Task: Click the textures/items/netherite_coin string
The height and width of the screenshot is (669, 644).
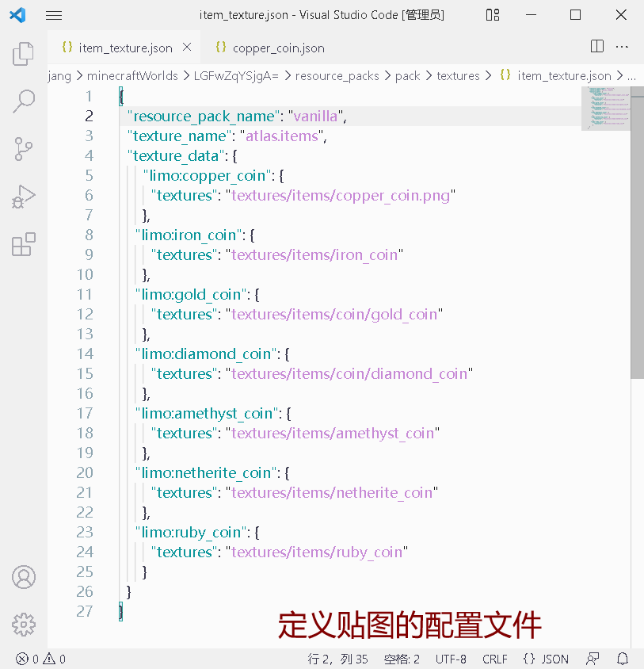Action: (331, 493)
